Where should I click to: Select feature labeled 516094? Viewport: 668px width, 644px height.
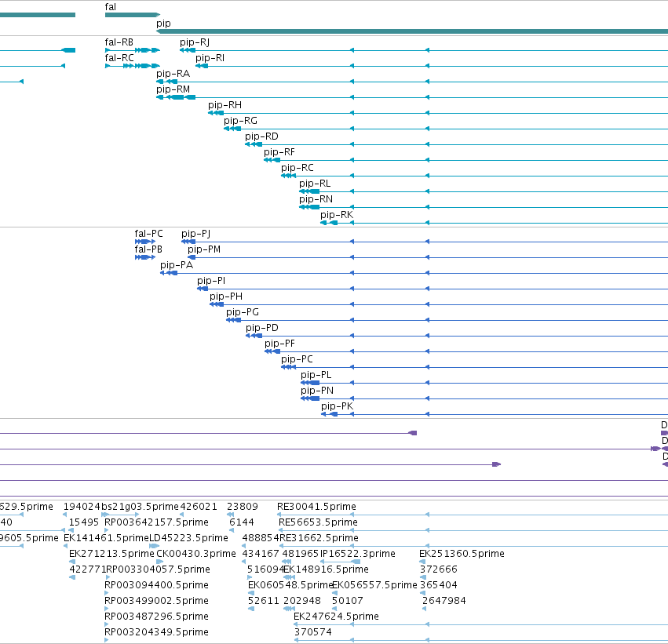point(266,569)
